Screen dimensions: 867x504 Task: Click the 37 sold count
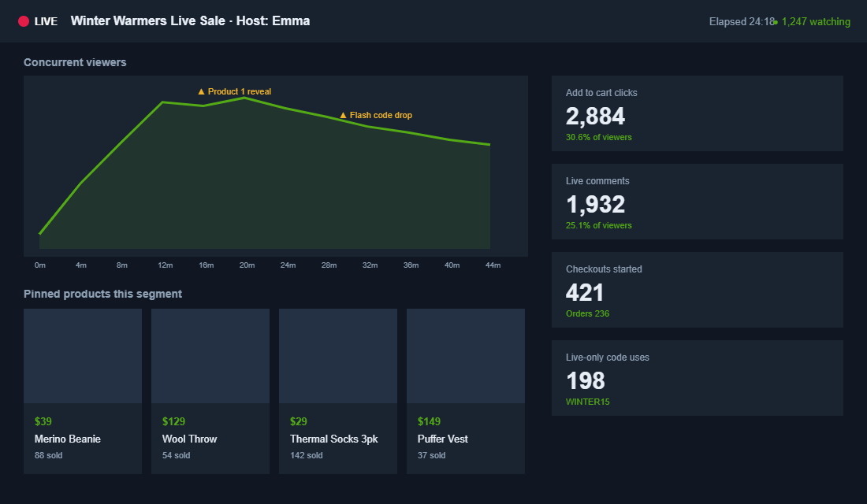click(432, 455)
